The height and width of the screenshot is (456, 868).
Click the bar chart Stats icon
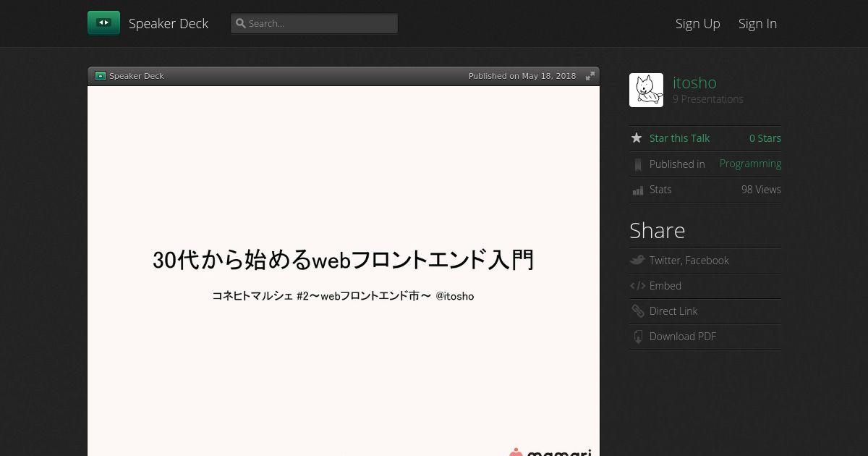point(637,190)
